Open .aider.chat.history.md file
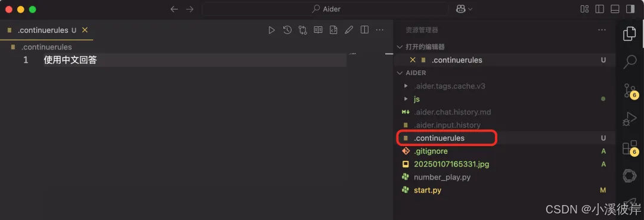The width and height of the screenshot is (644, 220). (452, 112)
